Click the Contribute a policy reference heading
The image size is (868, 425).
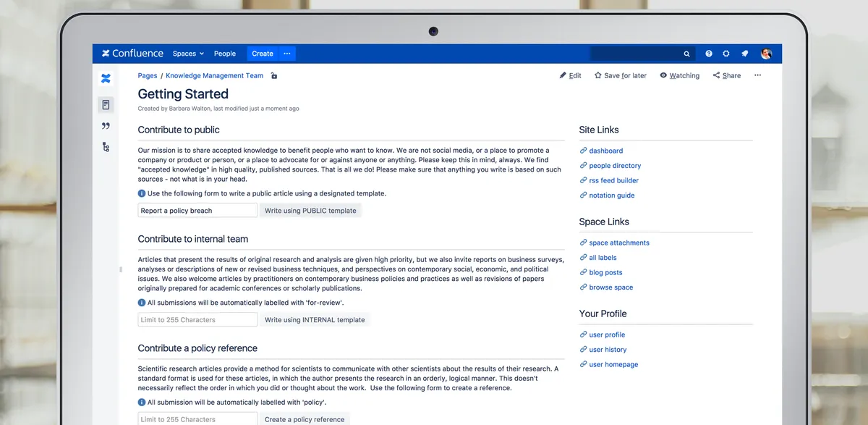tap(197, 348)
